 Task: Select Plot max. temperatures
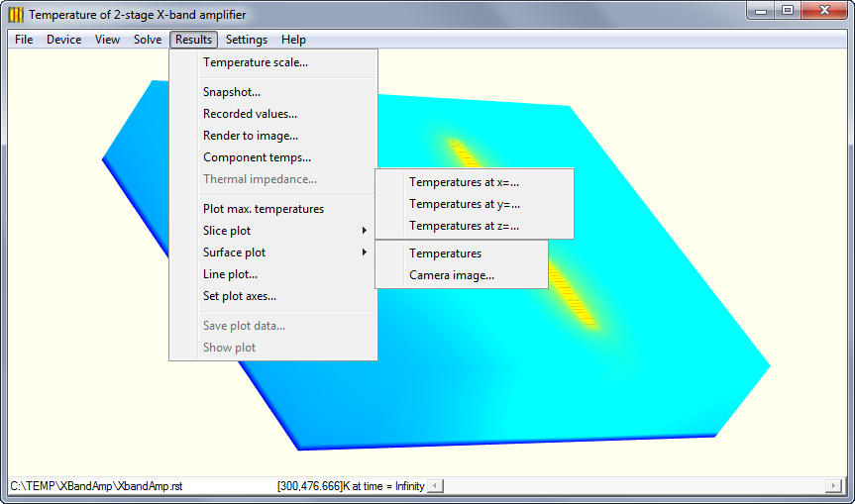click(273, 209)
